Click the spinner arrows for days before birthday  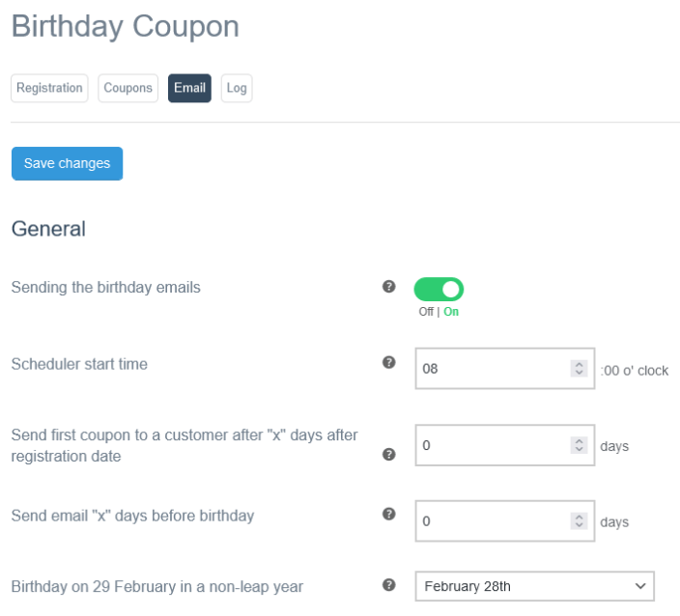point(579,521)
